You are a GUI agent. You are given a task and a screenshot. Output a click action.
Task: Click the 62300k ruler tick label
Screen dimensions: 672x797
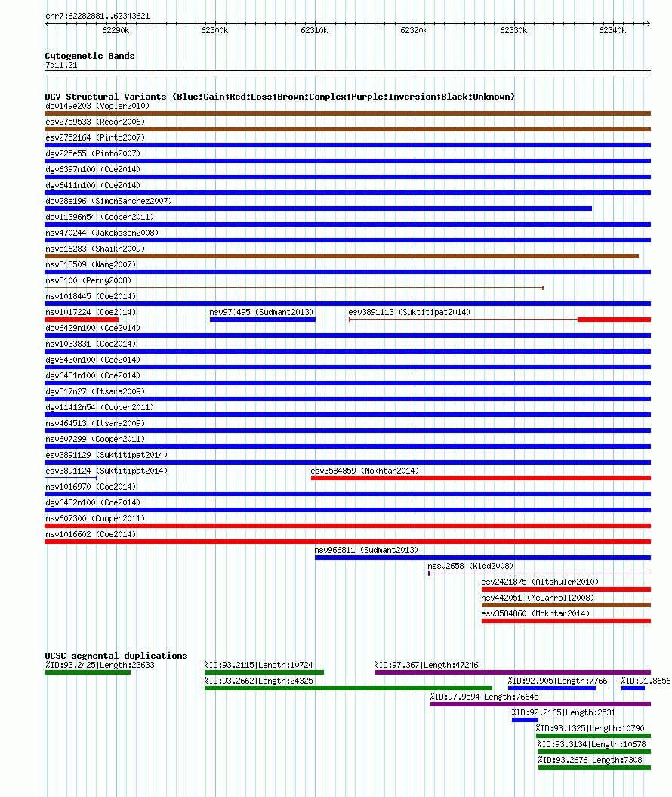pos(214,30)
